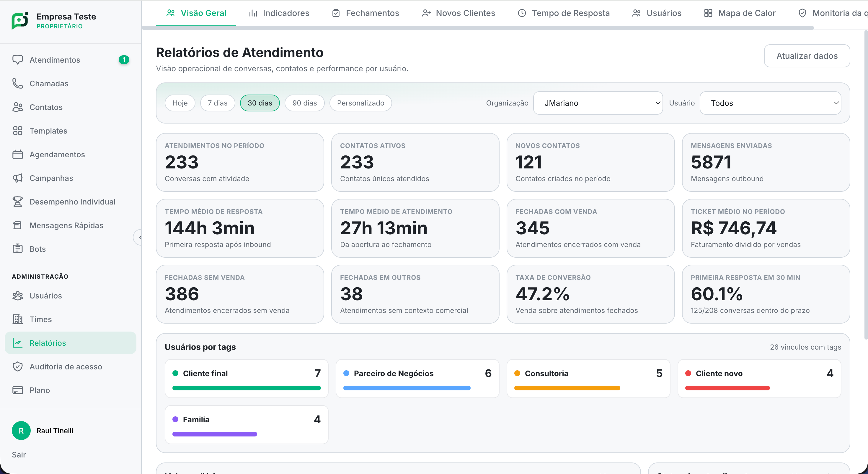Click the blue Parceiro de Negócios progress bar
868x474 pixels.
(407, 388)
